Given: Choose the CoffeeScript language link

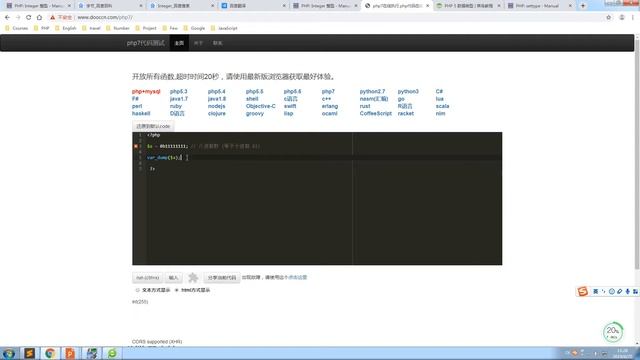Looking at the screenshot, I should (376, 113).
